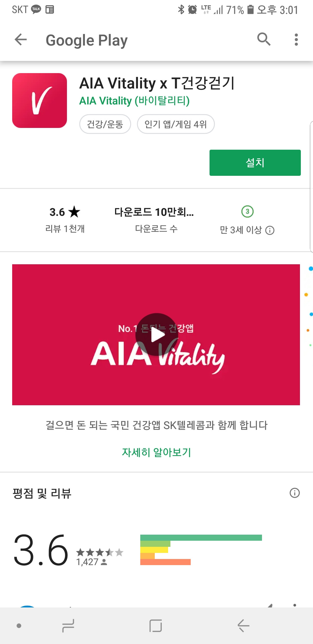Screen dimensions: 313x644
Task: Tap the green age rating 3 badge
Action: [x=248, y=211]
